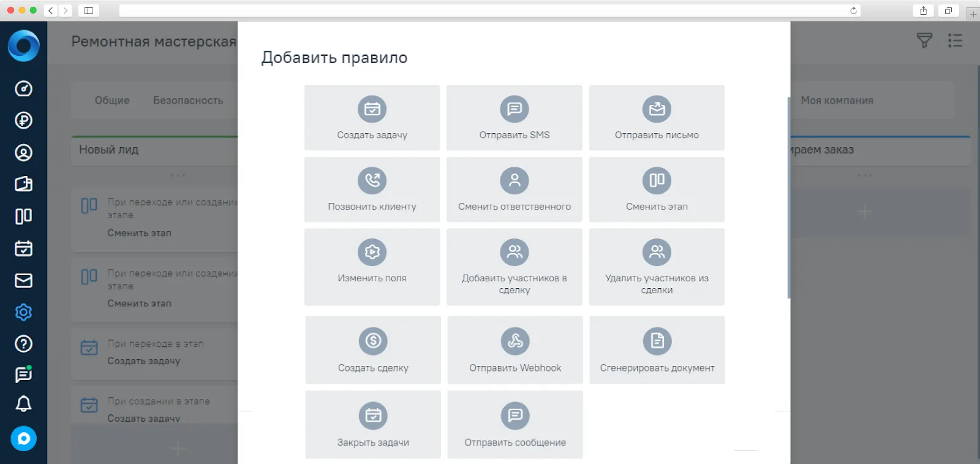Click the 'Отправить сообщение' chat icon
Image resolution: width=980 pixels, height=464 pixels.
coord(515,416)
